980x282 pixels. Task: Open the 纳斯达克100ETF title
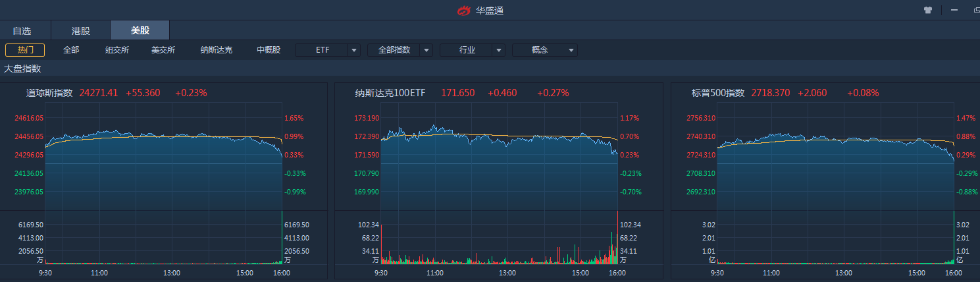tap(390, 93)
